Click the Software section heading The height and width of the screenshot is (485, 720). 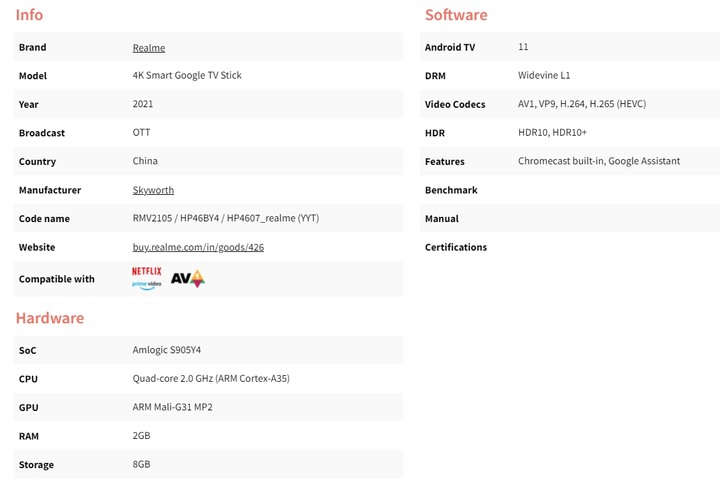click(456, 15)
